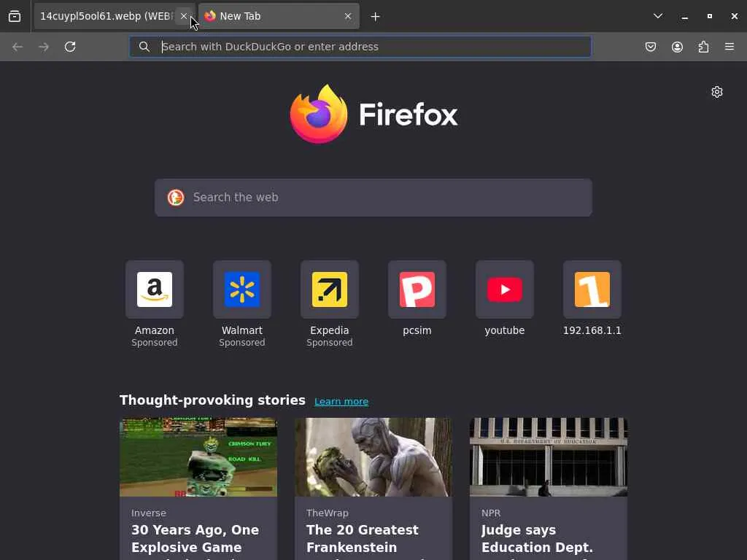Click the 'Sponsored' label under Expedia
The height and width of the screenshot is (560, 747).
point(330,343)
